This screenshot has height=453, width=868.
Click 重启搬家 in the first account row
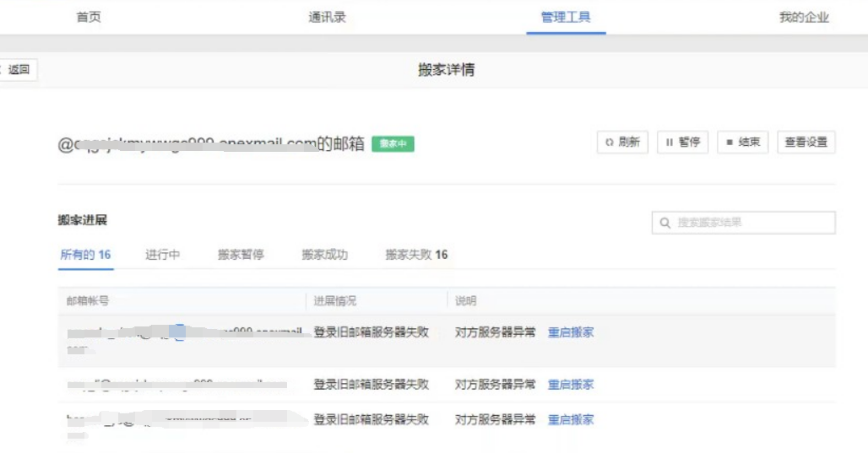[571, 332]
